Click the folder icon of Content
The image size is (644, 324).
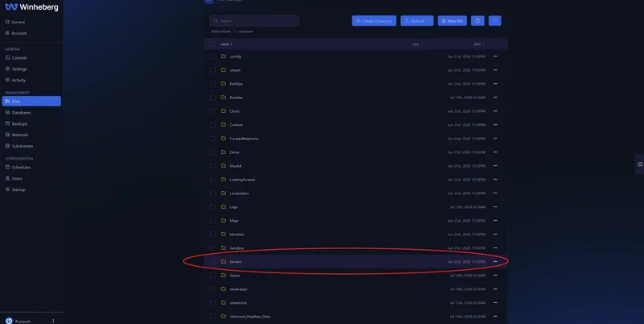[x=224, y=125]
